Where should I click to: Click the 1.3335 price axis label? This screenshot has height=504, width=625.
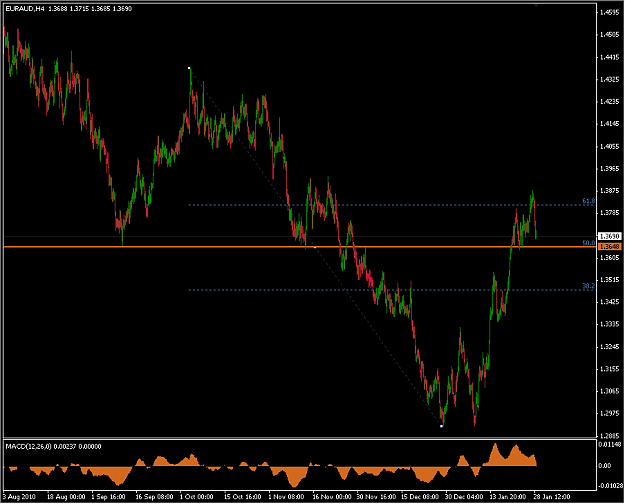tap(610, 324)
